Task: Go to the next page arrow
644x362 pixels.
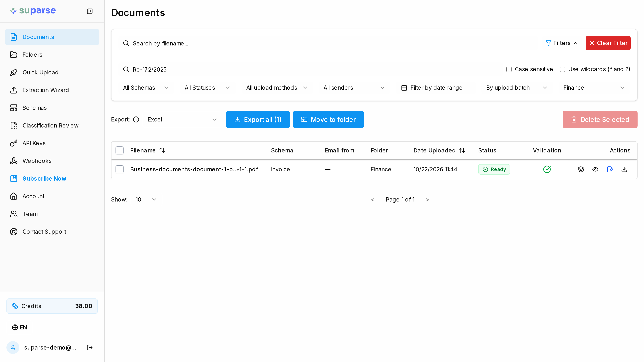Action: click(427, 200)
